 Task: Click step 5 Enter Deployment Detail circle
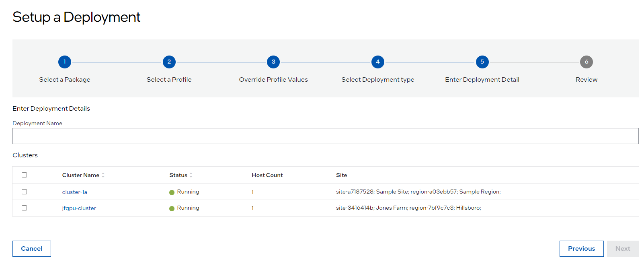coord(482,62)
